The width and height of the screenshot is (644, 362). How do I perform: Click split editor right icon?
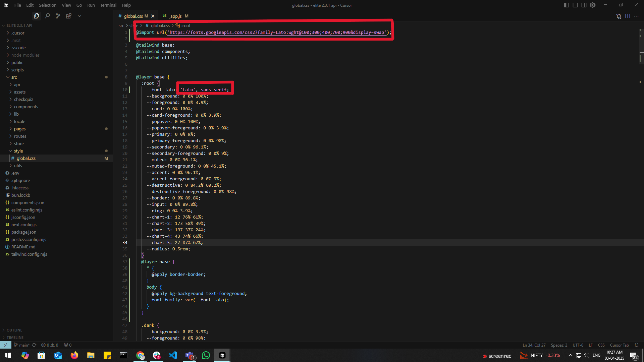click(628, 16)
